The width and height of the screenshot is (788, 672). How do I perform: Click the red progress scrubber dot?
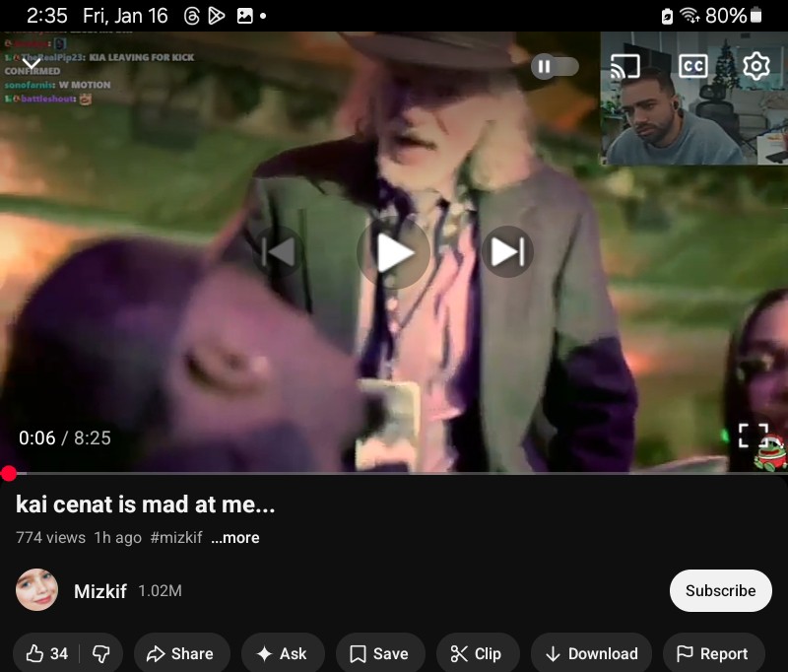pyautogui.click(x=9, y=473)
